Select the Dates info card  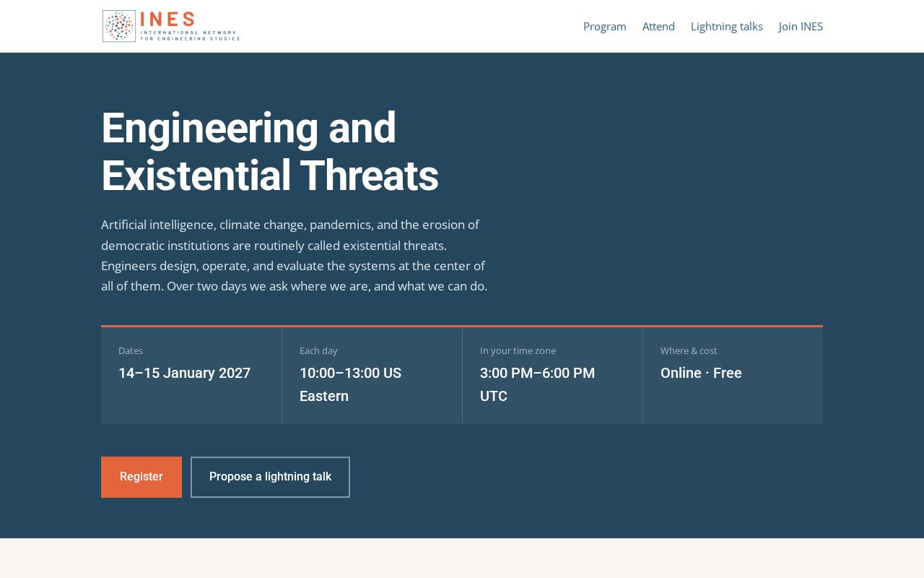coord(191,376)
